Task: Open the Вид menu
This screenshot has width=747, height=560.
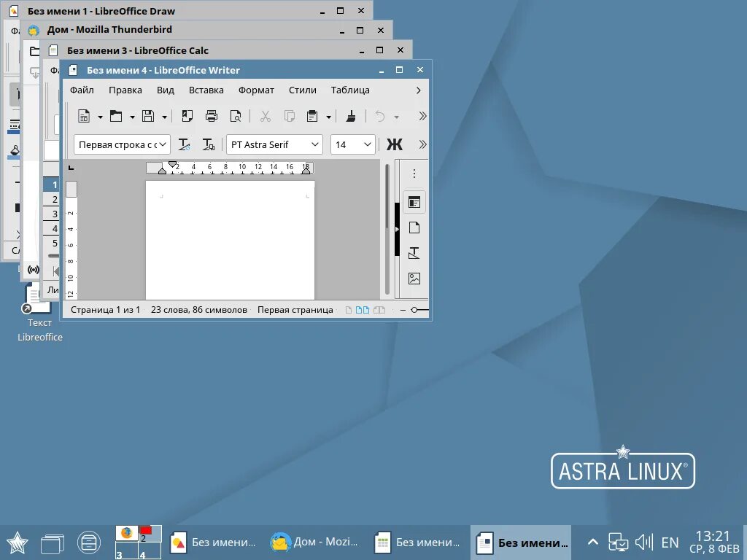Action: [166, 90]
